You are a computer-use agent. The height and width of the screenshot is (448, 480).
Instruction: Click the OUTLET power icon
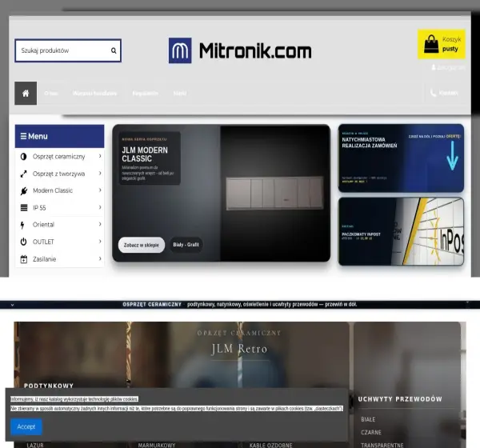(x=23, y=242)
